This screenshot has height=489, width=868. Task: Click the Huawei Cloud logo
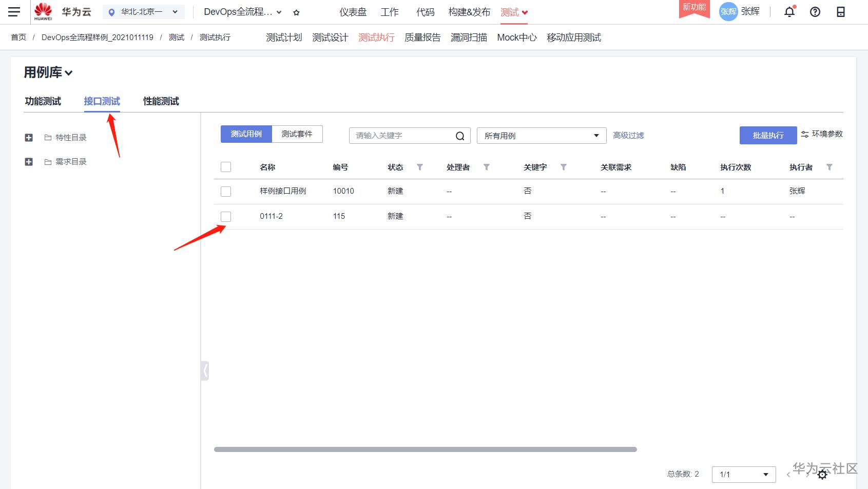tap(43, 11)
